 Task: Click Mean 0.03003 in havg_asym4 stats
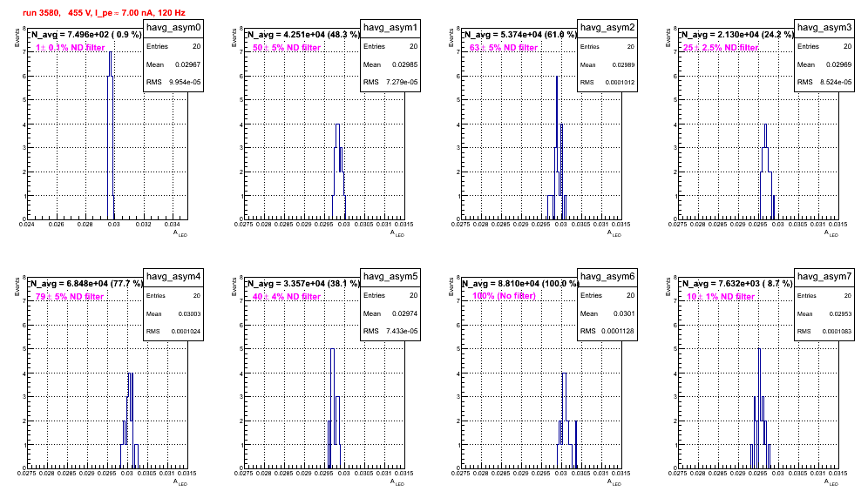[x=173, y=313]
